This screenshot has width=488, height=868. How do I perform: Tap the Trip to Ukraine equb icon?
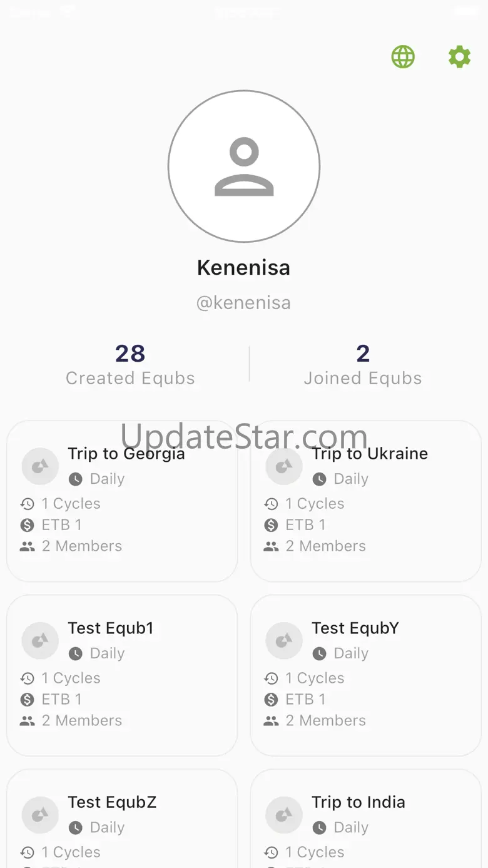point(284,466)
